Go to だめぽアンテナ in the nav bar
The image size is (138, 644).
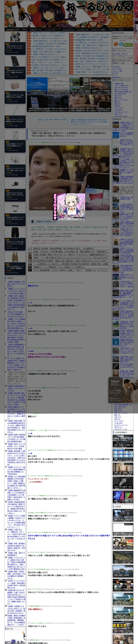coord(36,30)
